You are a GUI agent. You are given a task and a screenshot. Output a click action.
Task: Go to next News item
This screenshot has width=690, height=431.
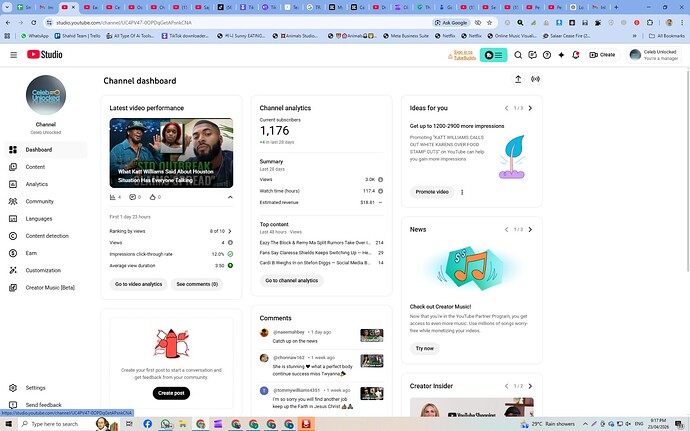coord(530,229)
